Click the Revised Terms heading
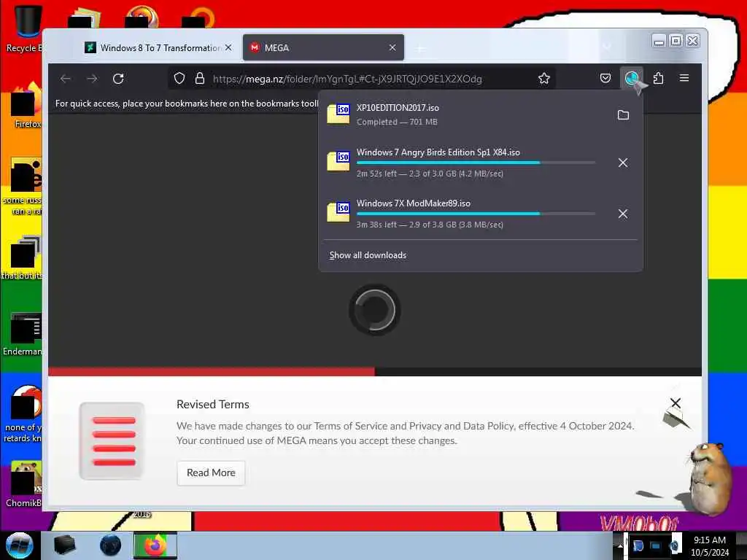 213,404
